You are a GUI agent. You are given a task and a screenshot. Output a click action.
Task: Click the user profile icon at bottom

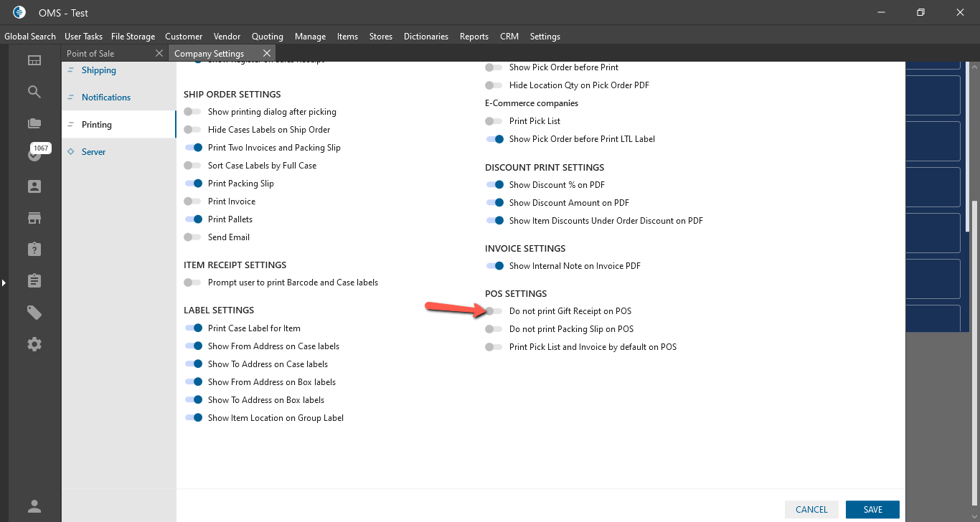[34, 506]
